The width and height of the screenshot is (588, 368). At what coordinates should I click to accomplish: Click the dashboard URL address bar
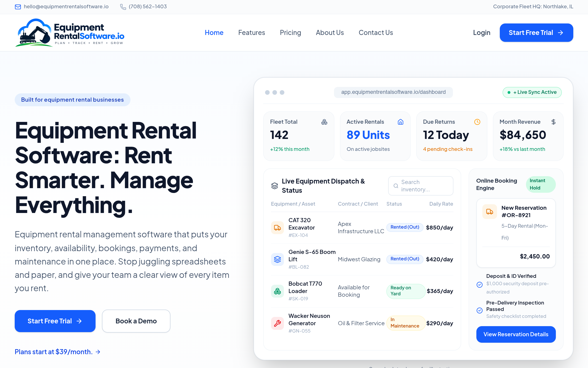[393, 92]
